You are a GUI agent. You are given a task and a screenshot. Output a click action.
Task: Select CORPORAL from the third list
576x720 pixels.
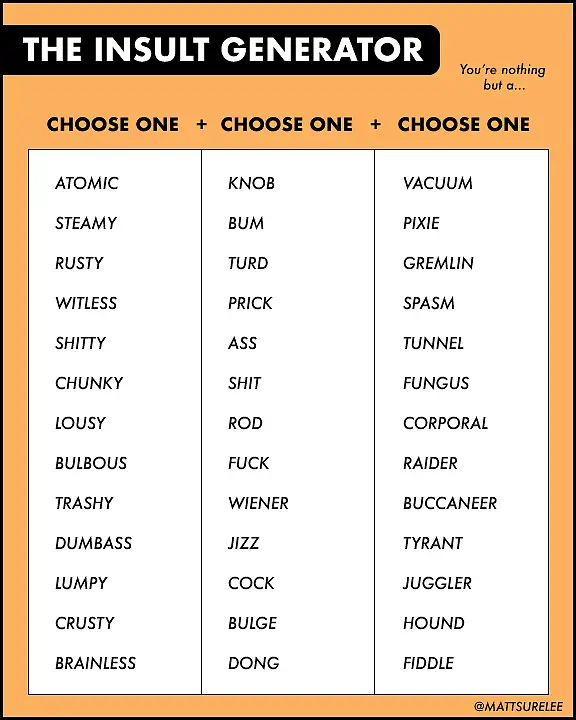446,423
